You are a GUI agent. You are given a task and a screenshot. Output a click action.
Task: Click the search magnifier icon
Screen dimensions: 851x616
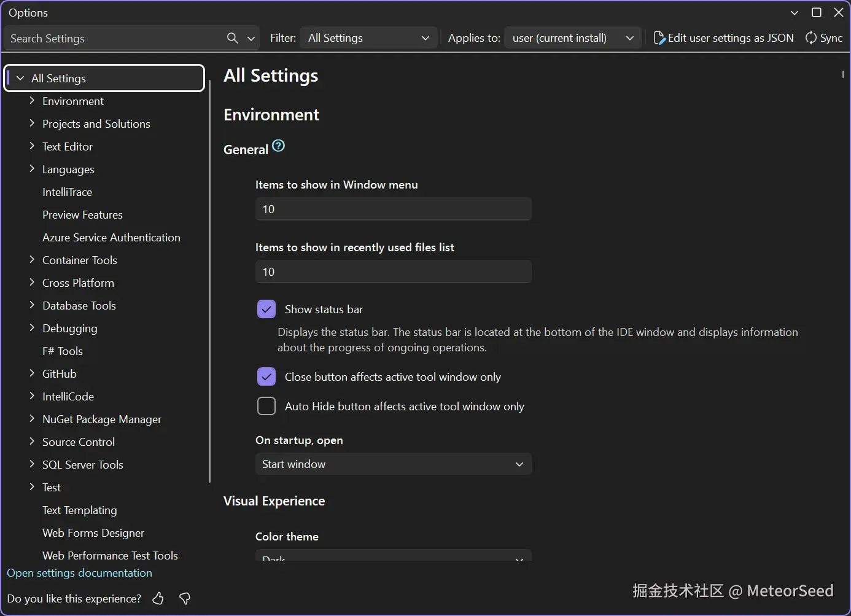pyautogui.click(x=232, y=38)
